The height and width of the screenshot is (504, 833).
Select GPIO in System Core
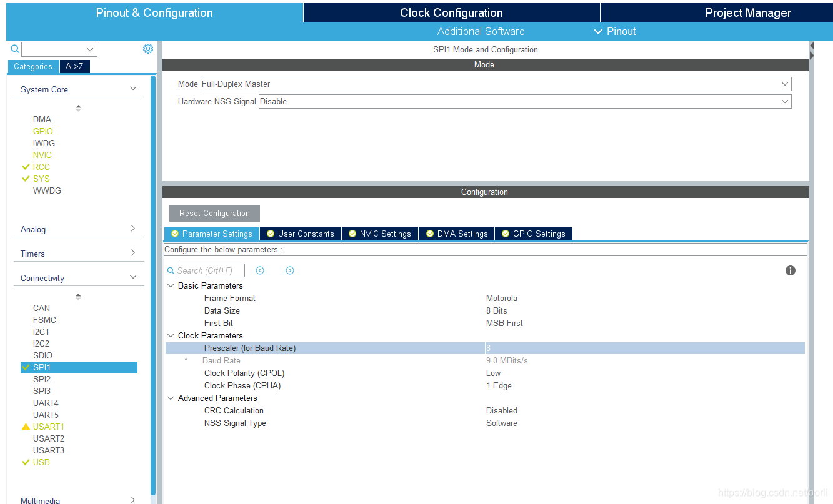[x=43, y=131]
